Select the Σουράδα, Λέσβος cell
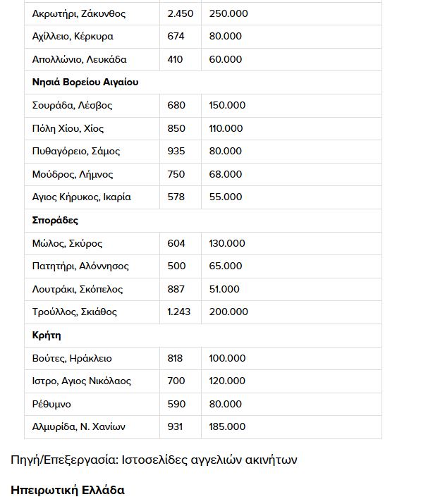Image resolution: width=421 pixels, height=504 pixels. point(92,106)
